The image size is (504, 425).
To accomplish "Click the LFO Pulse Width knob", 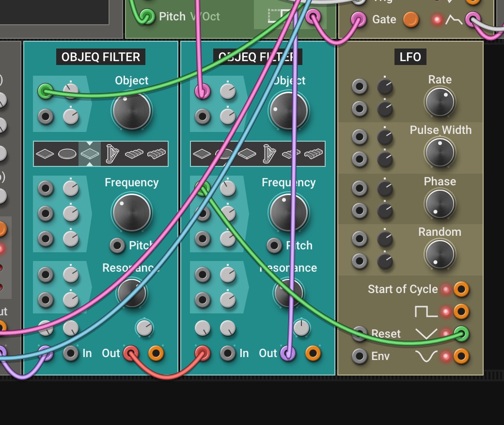I will click(x=440, y=152).
